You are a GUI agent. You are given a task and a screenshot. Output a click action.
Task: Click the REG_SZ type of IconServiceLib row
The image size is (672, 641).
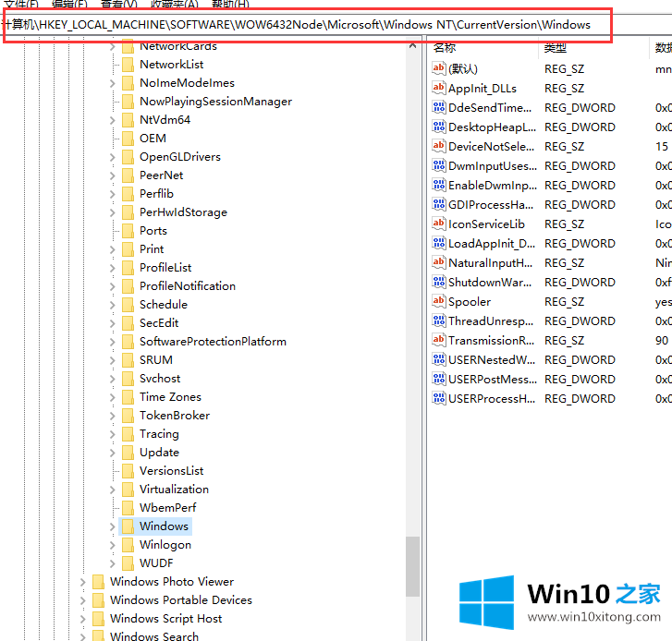[564, 224]
